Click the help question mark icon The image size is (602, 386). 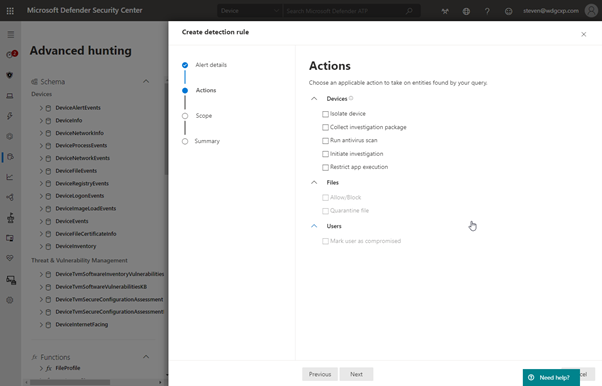point(487,11)
